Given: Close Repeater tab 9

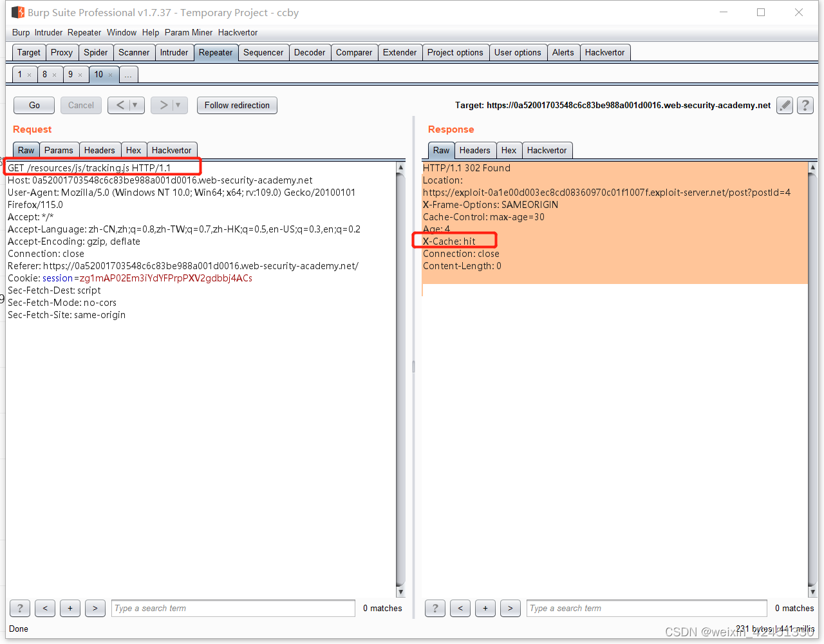Looking at the screenshot, I should coord(80,75).
